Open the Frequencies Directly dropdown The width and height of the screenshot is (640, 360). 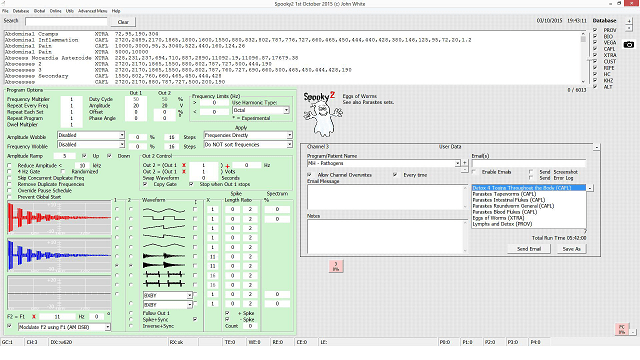tap(289, 135)
